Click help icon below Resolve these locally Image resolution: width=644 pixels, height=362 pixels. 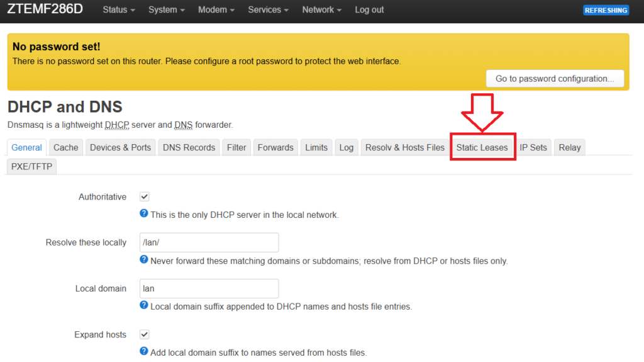[x=144, y=260]
